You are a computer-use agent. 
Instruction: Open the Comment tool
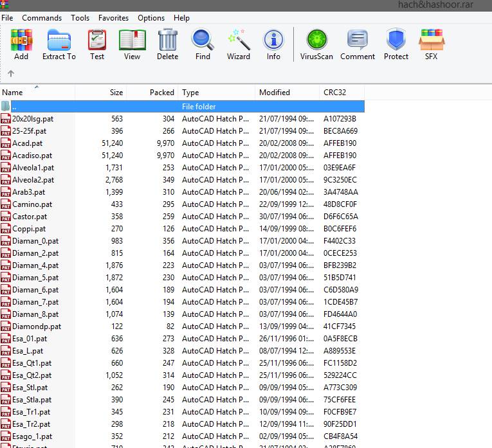[x=358, y=40]
